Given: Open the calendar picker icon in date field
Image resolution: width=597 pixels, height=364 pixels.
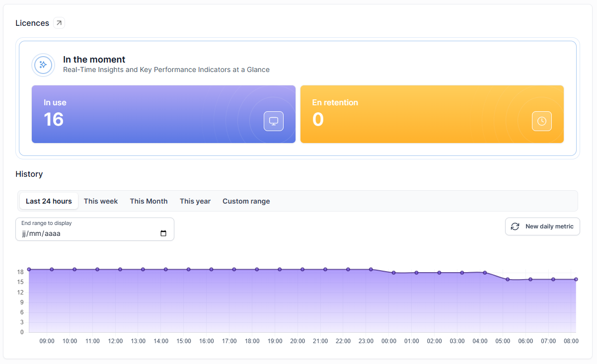Looking at the screenshot, I should (x=163, y=233).
